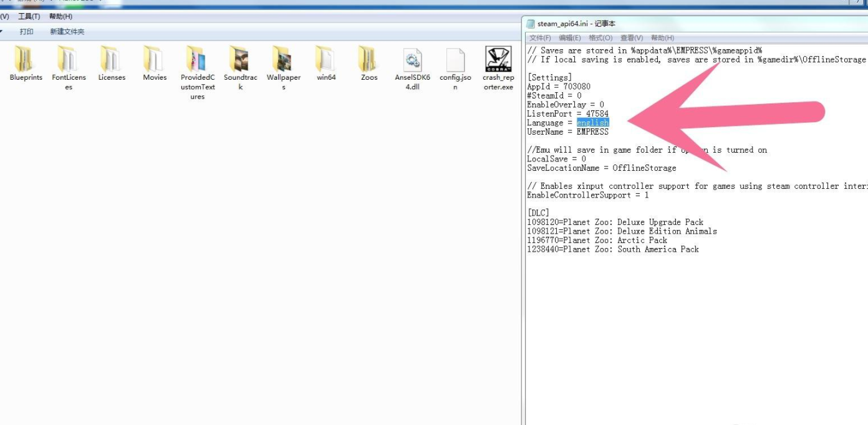This screenshot has width=868, height=425.
Task: Click the ListenPort = 47584 line
Action: 567,113
